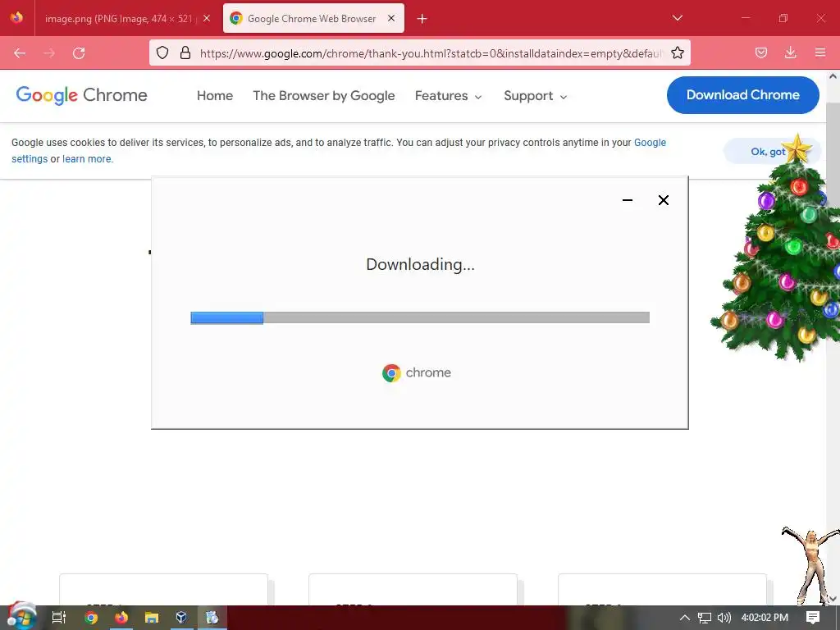Switch to the image.png tab

tap(118, 19)
